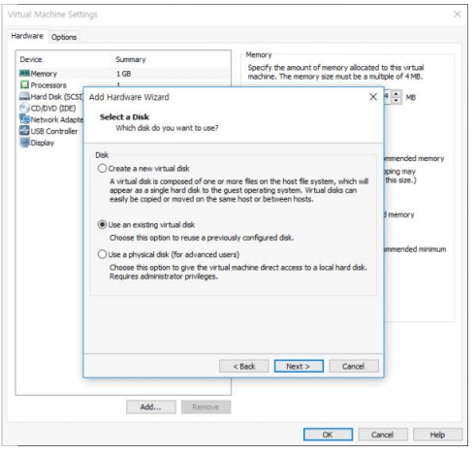
Task: Click the USB Controller icon
Action: [24, 131]
